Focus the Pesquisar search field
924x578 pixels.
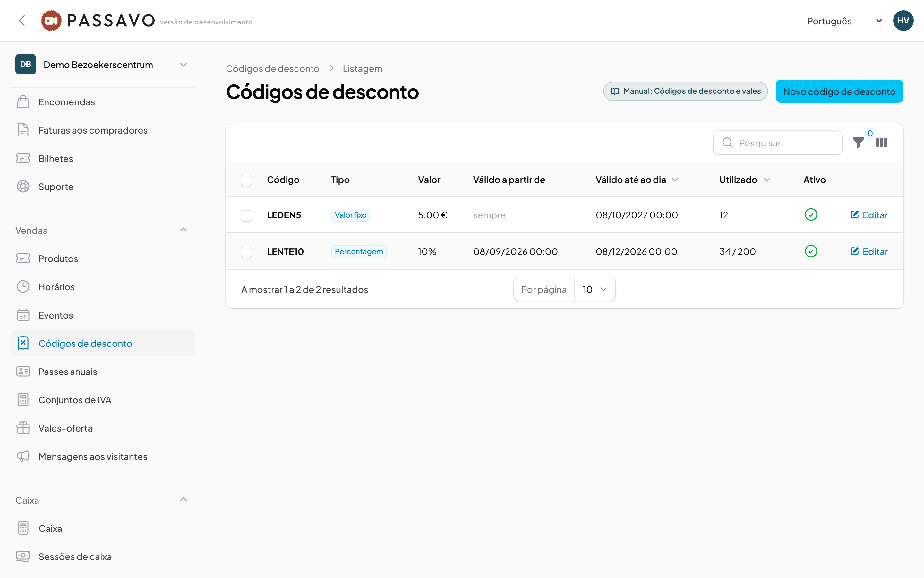777,143
